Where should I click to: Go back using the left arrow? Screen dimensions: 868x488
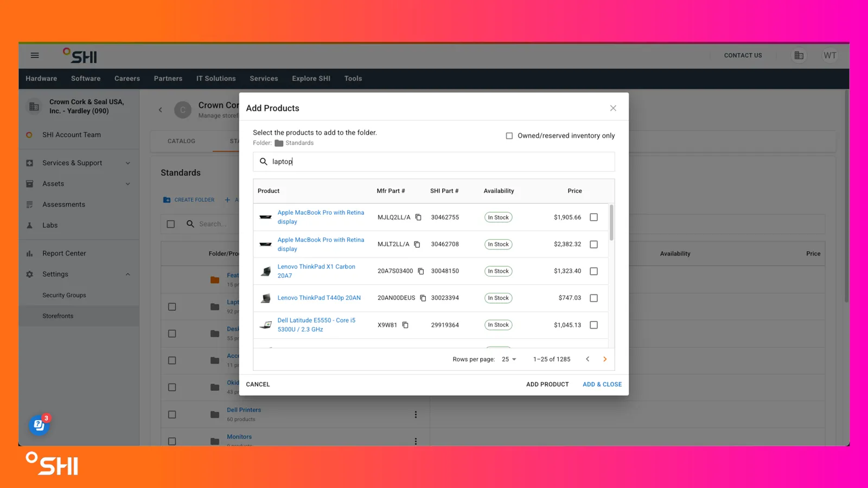(161, 110)
